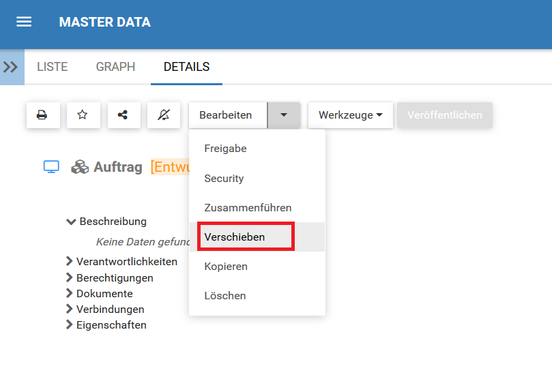Switch to the GRAPH tab
The width and height of the screenshot is (552, 392).
tap(115, 67)
